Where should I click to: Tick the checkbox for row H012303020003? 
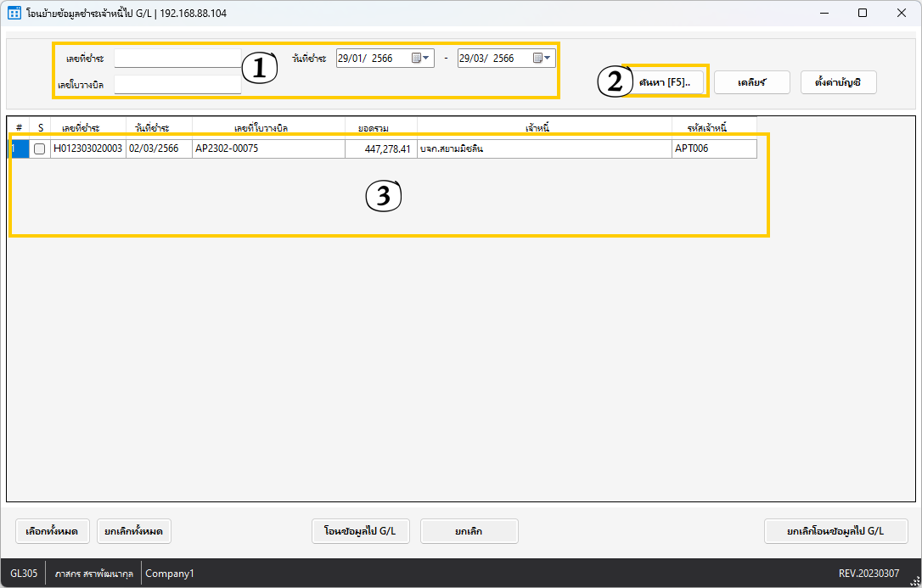tap(39, 148)
